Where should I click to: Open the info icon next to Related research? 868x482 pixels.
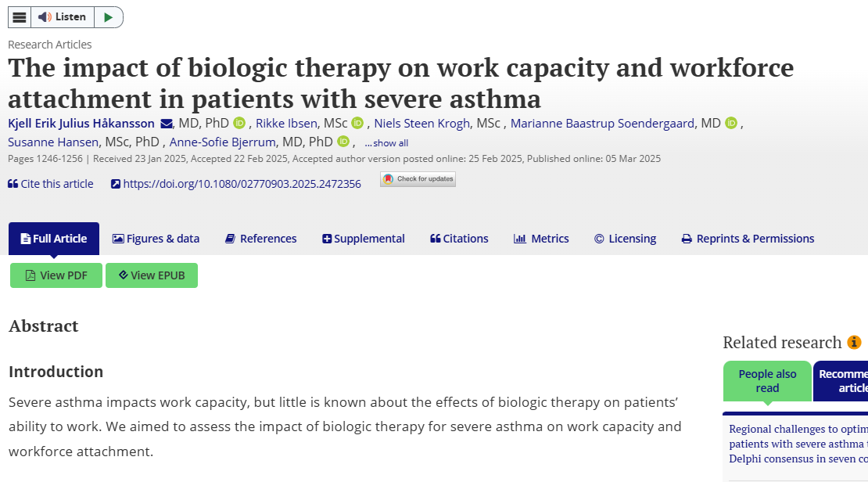(x=853, y=342)
